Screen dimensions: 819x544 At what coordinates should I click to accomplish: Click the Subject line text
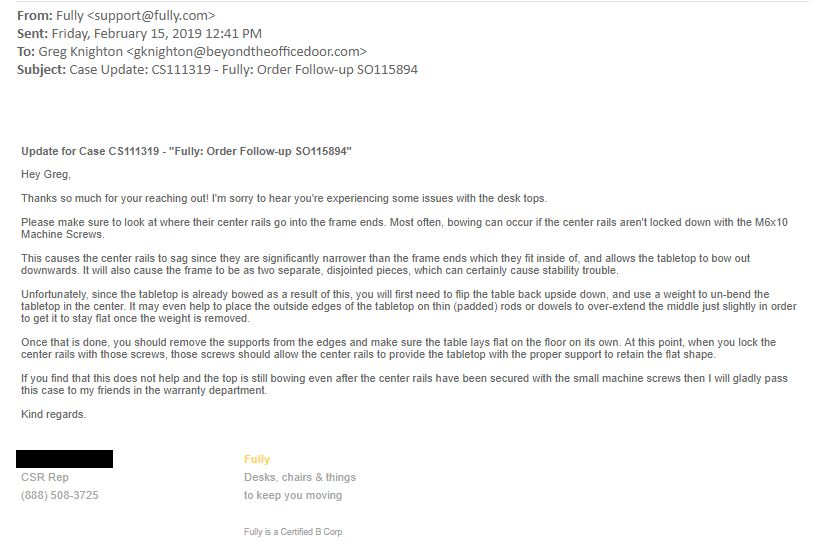(243, 69)
